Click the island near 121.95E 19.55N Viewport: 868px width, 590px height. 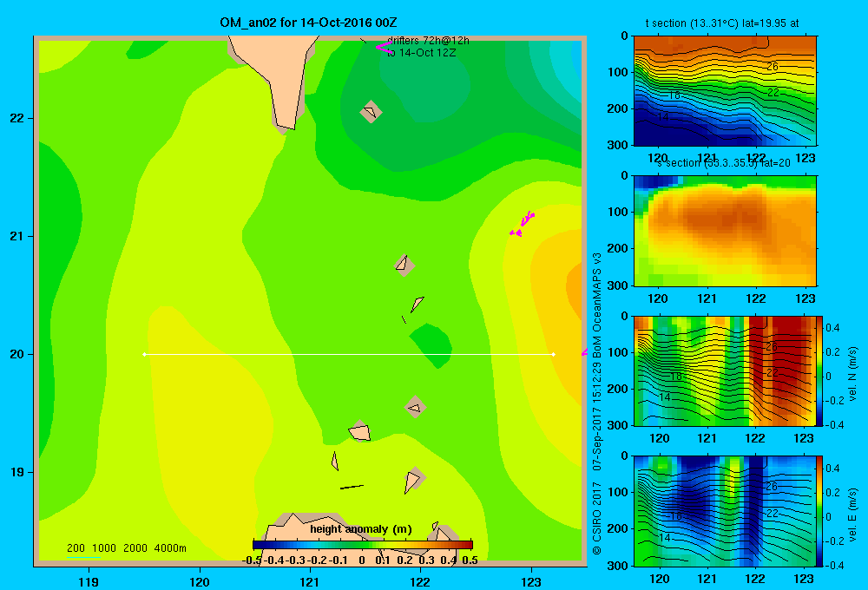point(415,407)
